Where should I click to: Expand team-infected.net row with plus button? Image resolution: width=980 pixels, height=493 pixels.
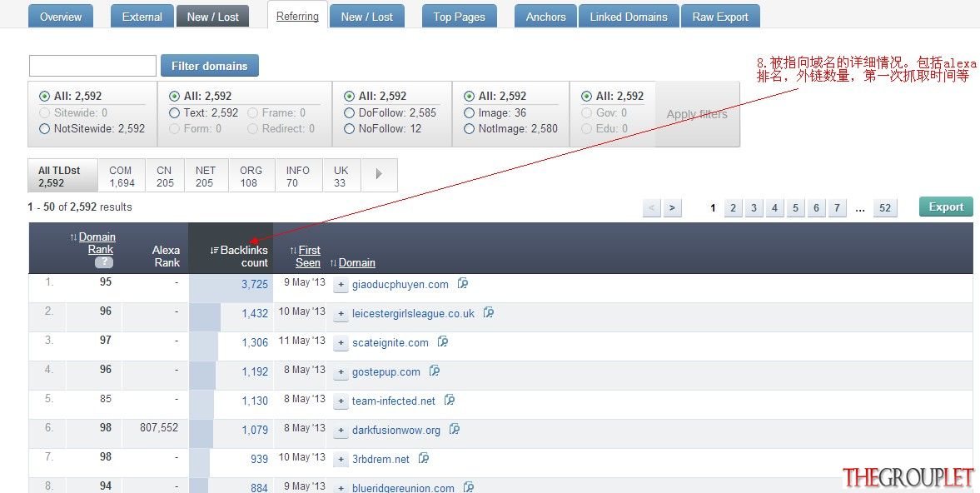pyautogui.click(x=341, y=401)
